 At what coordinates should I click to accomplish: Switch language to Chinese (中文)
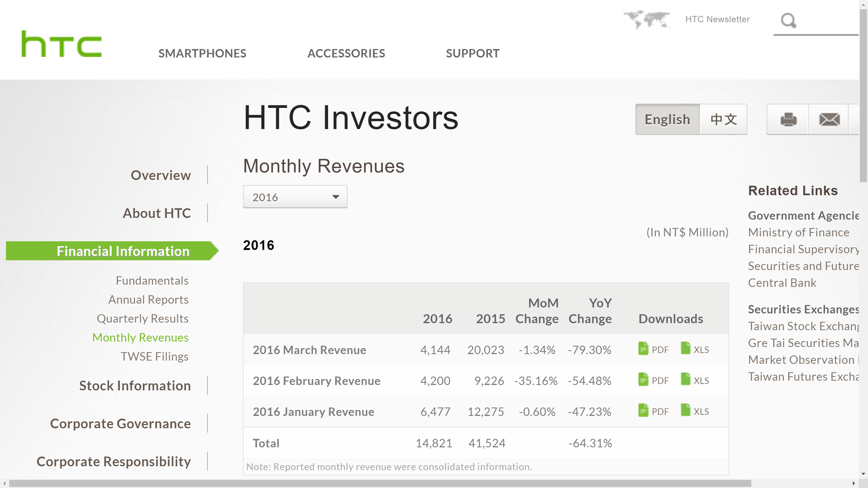coord(723,120)
